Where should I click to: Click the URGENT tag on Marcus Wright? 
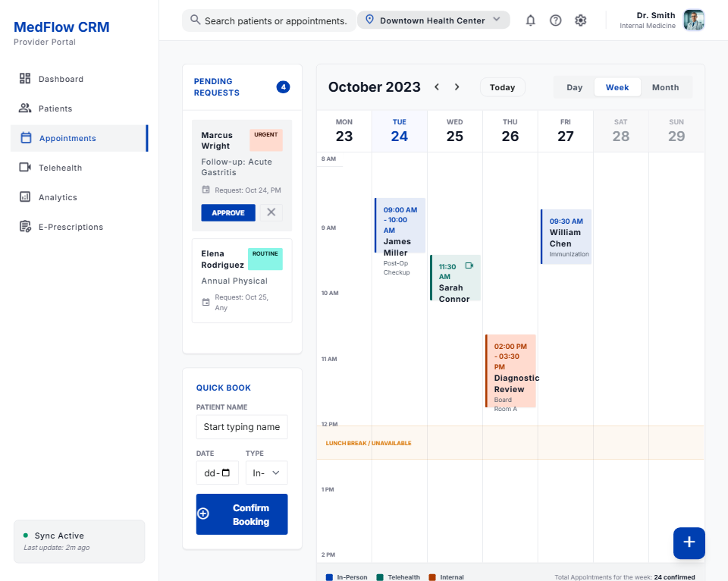(x=266, y=140)
